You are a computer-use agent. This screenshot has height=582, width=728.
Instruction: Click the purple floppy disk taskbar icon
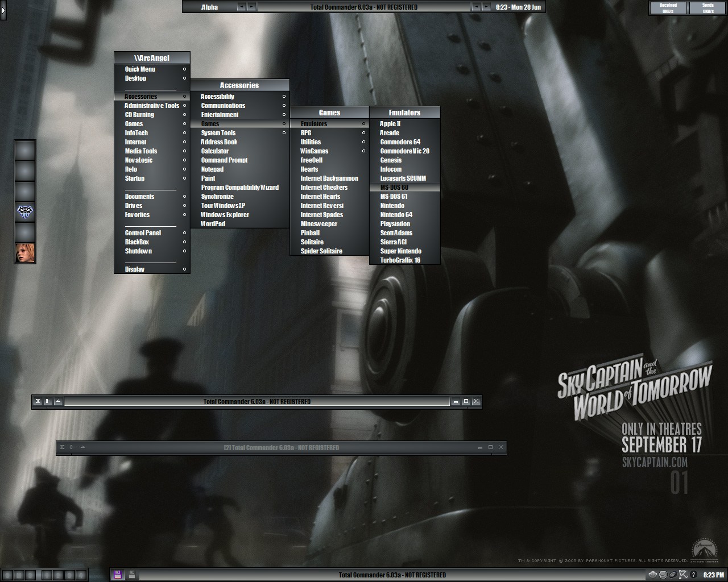[x=118, y=575]
